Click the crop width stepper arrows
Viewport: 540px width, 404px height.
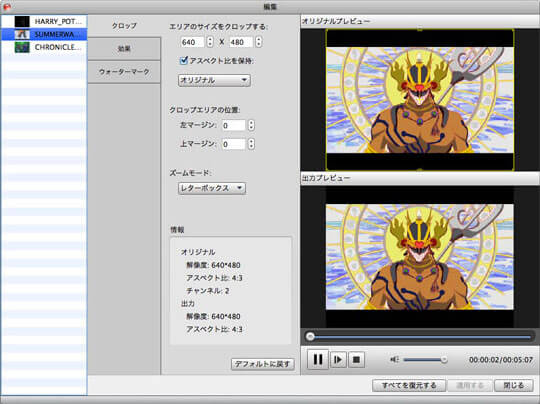point(210,42)
